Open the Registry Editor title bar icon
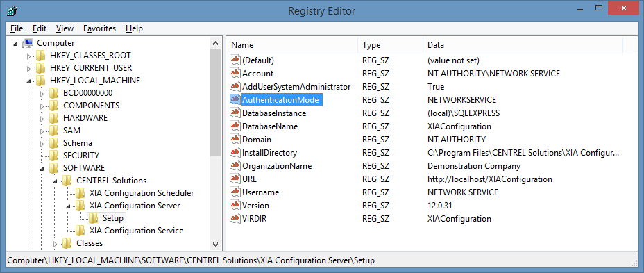This screenshot has height=273, width=644. tap(12, 10)
